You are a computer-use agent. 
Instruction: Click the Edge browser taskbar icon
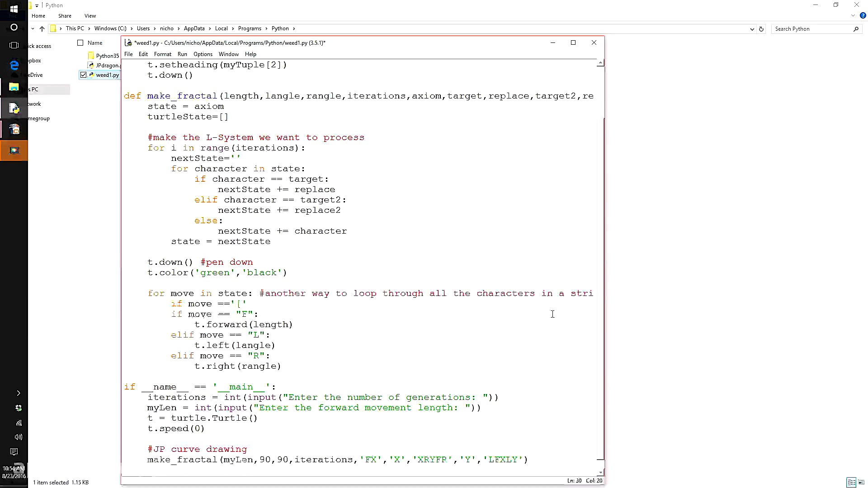(14, 66)
